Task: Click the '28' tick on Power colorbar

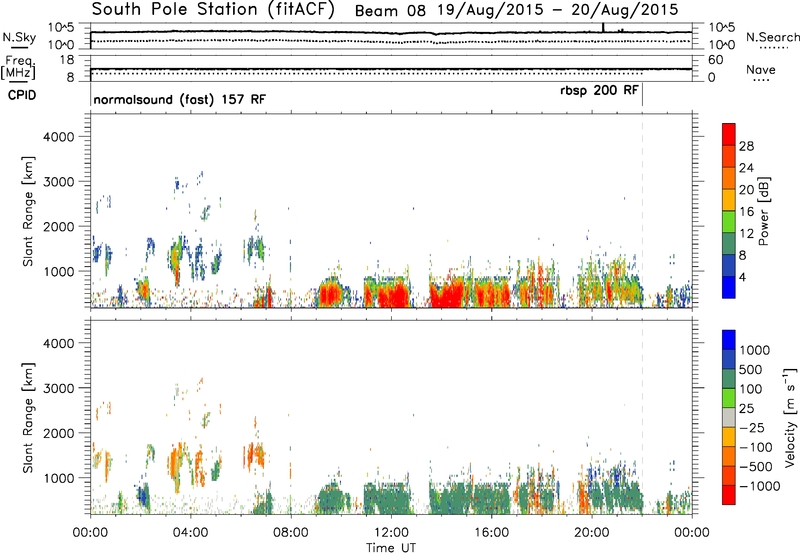Action: [746, 146]
